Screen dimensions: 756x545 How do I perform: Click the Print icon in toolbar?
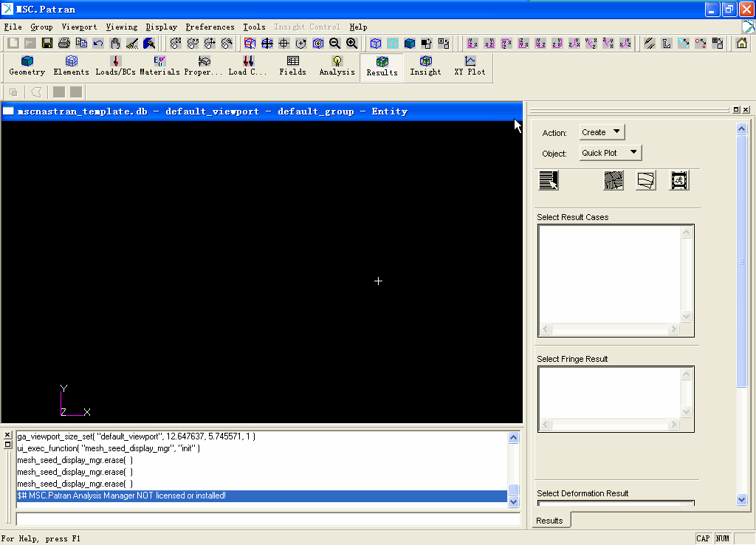click(x=64, y=44)
